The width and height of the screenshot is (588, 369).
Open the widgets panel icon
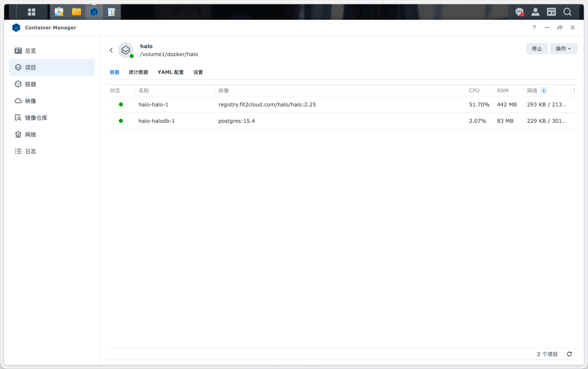click(551, 12)
